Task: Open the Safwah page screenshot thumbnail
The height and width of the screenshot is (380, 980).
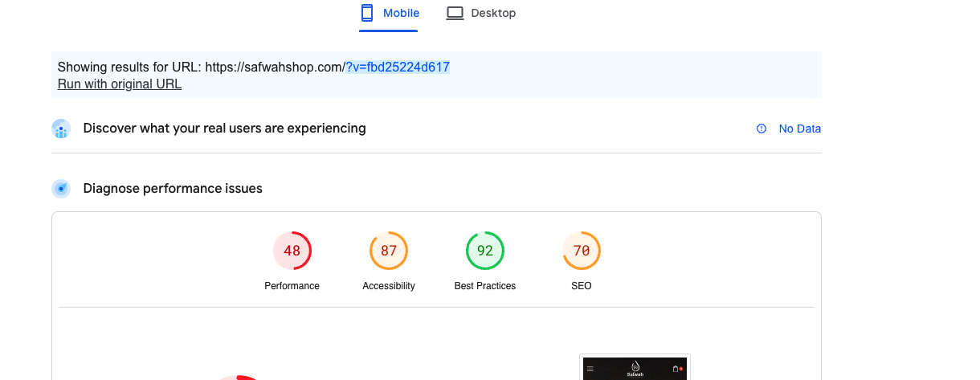Action: click(x=635, y=367)
